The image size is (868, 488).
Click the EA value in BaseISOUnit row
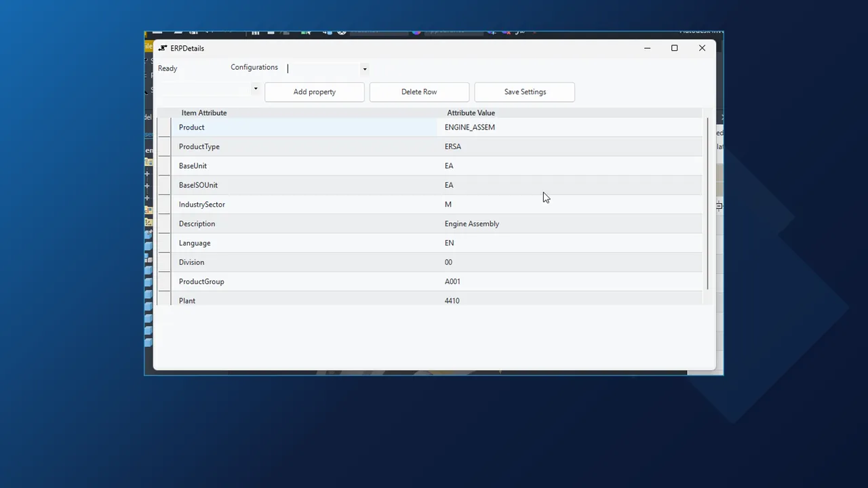click(570, 185)
